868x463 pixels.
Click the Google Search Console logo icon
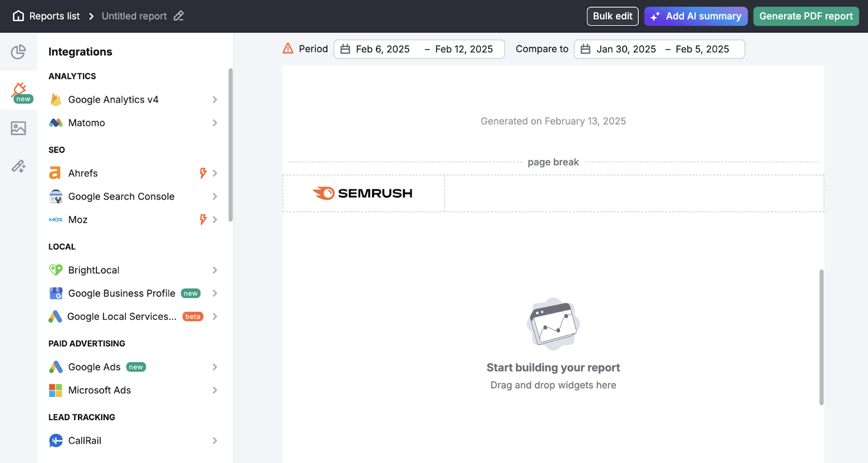56,197
